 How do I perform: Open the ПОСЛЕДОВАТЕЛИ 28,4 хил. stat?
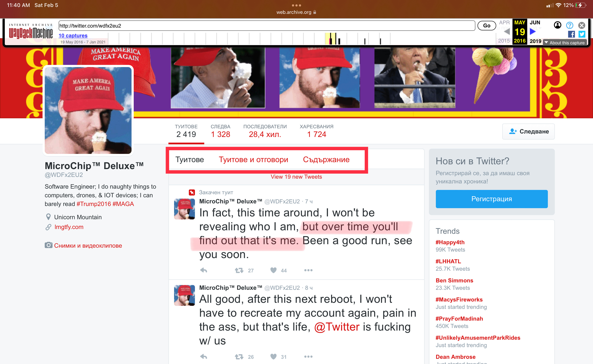[x=265, y=131]
